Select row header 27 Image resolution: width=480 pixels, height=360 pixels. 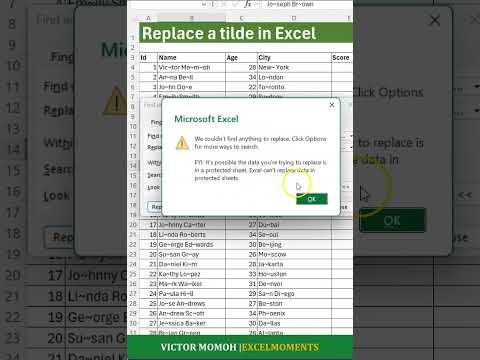point(133,294)
